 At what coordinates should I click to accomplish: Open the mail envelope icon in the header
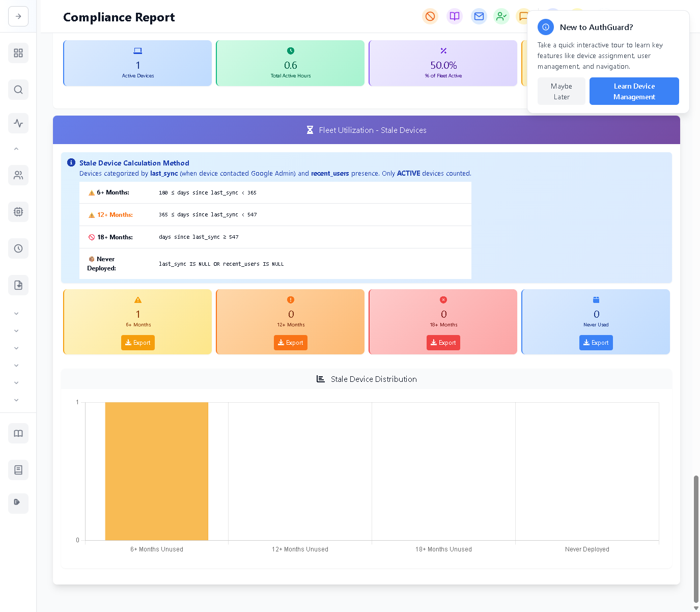[479, 16]
